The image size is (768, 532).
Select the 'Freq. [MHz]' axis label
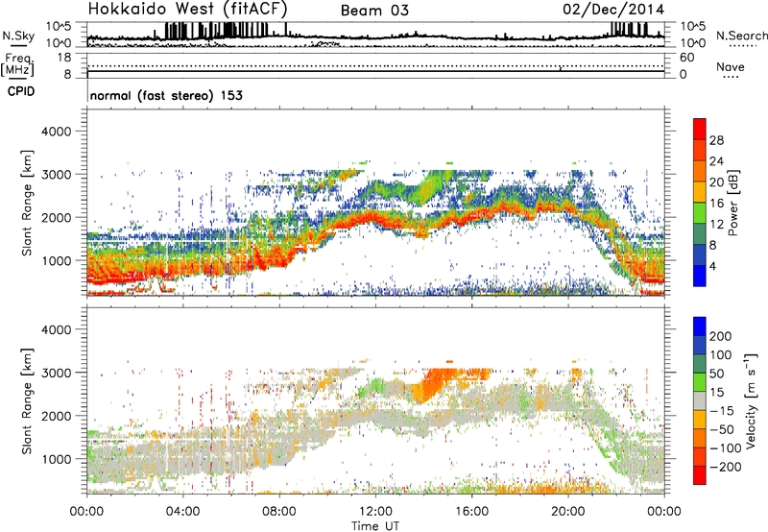pyautogui.click(x=17, y=65)
